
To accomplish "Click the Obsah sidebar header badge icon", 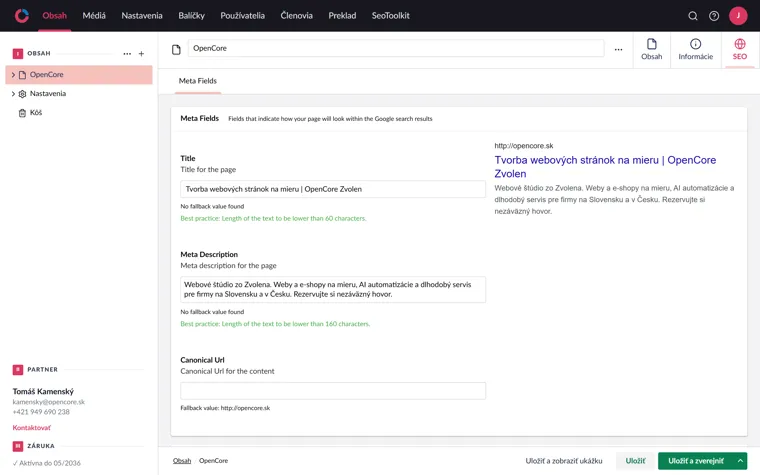I will pos(18,54).
